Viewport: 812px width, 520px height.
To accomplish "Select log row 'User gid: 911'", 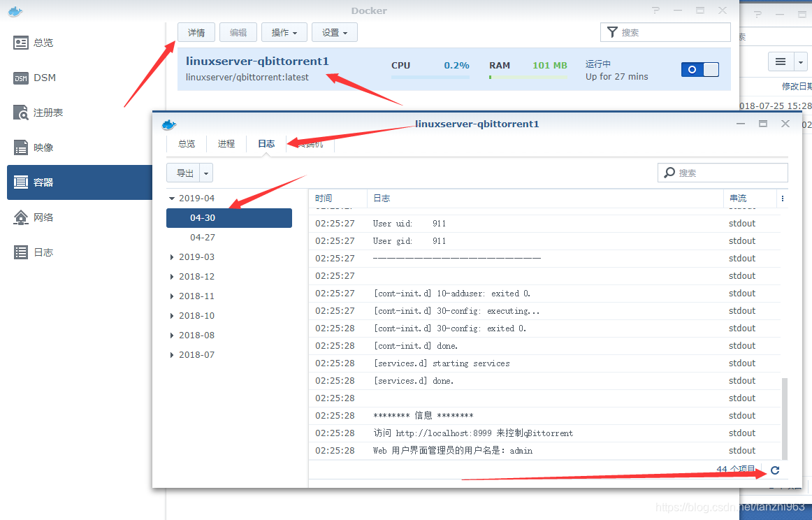I will [545, 241].
